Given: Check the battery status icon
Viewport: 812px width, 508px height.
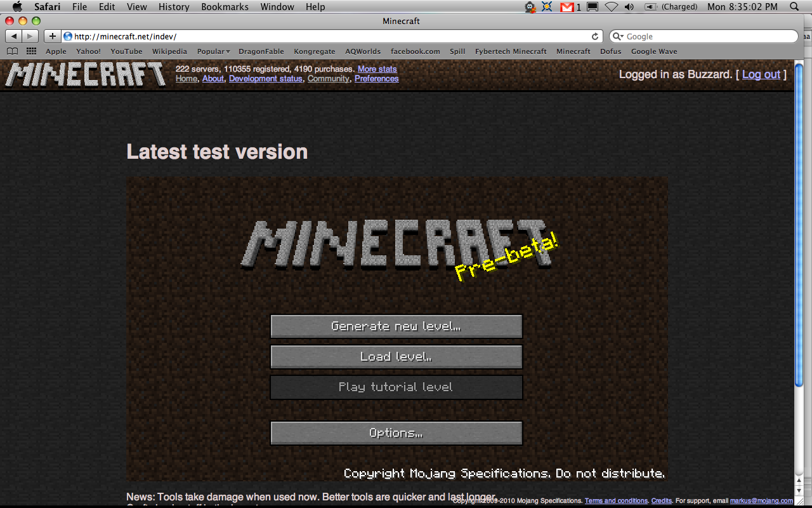Looking at the screenshot, I should pos(650,7).
